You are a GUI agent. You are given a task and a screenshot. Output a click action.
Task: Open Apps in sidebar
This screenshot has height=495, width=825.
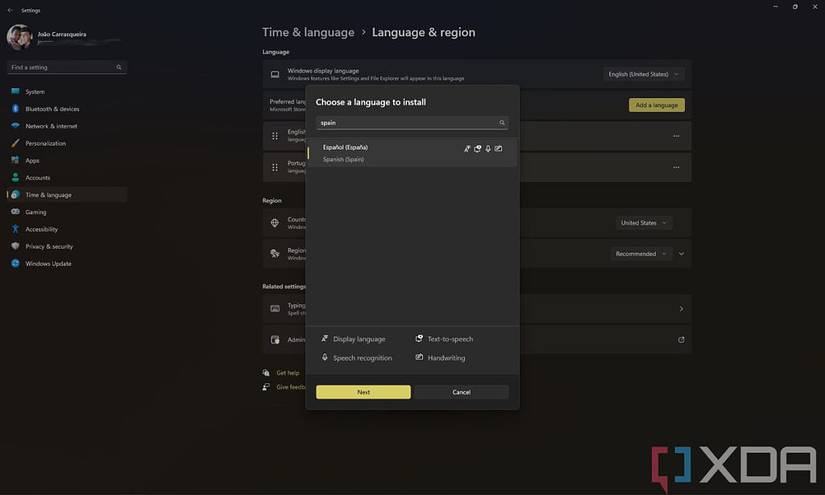(x=66, y=160)
